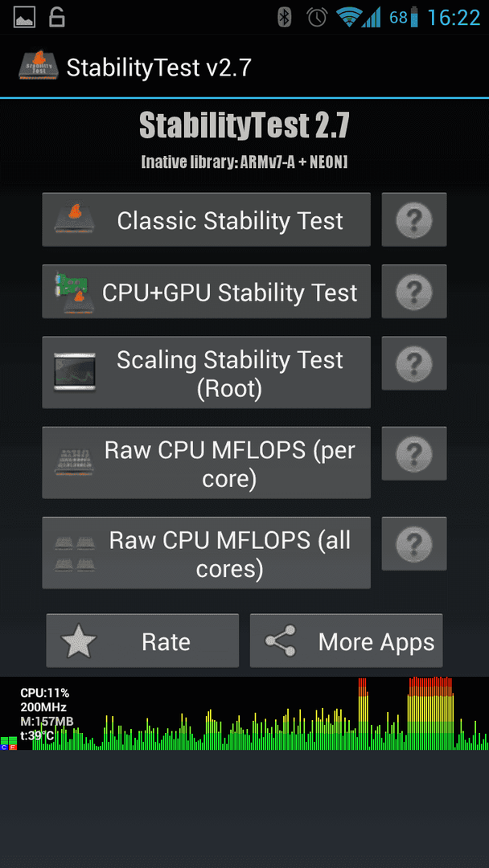Run Raw CPU MFLOPS (all cores)

point(207,552)
